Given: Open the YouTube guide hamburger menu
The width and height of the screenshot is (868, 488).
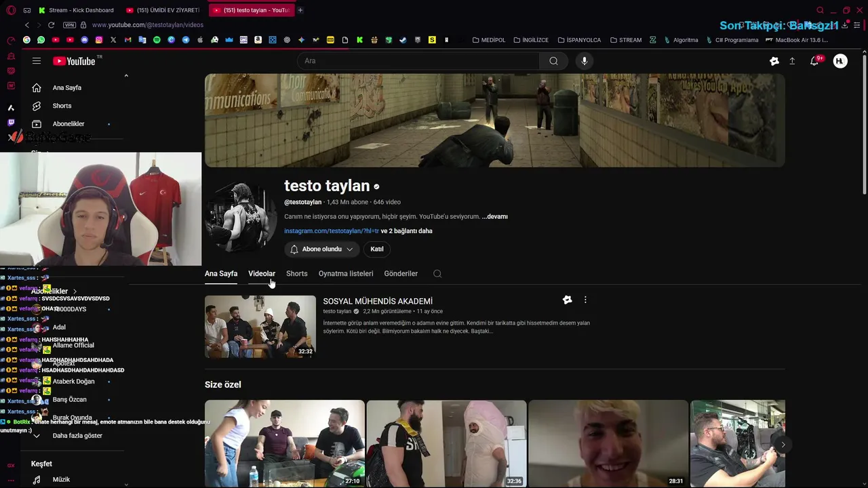Looking at the screenshot, I should click(37, 61).
